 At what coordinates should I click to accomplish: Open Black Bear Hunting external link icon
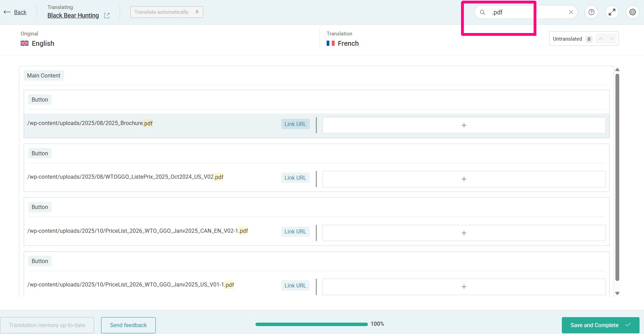coord(107,15)
